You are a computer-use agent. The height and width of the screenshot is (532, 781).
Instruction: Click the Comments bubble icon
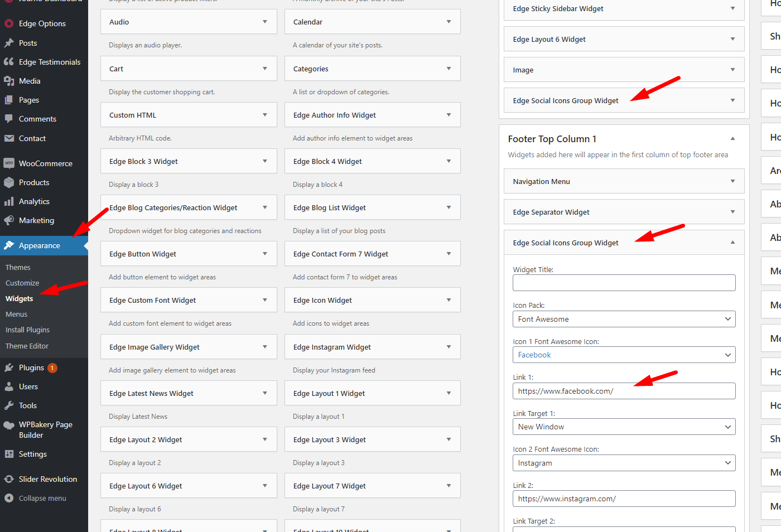(x=9, y=119)
